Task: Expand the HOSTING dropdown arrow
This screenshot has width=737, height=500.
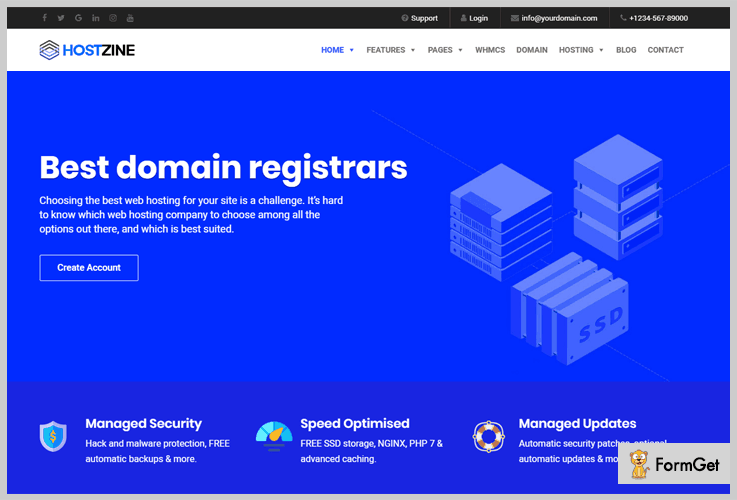Action: tap(601, 50)
